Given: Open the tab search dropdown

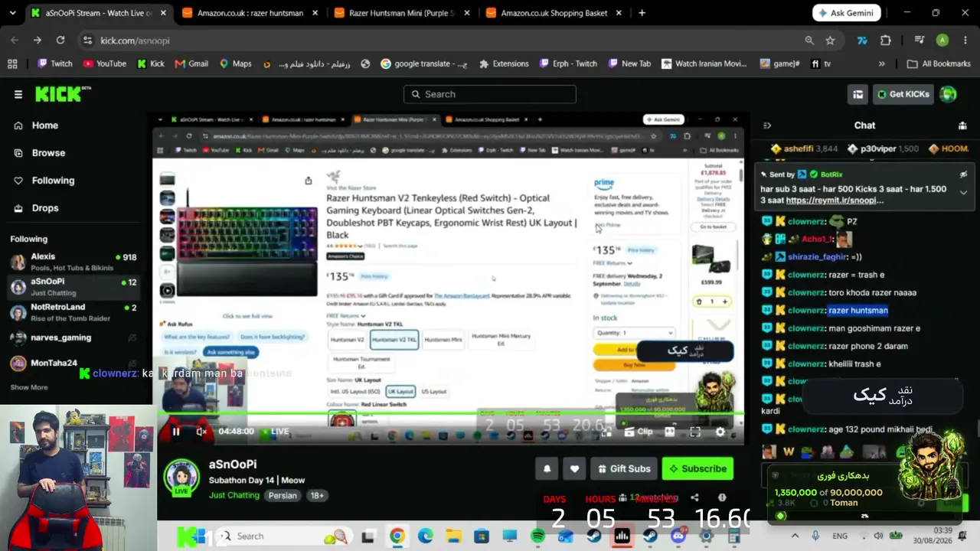Looking at the screenshot, I should click(x=14, y=13).
